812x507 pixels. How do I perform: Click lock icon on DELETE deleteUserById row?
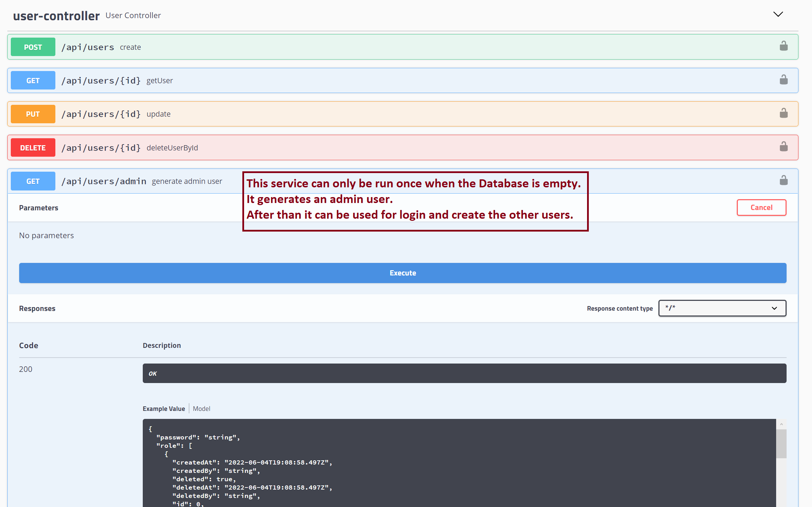coord(783,147)
